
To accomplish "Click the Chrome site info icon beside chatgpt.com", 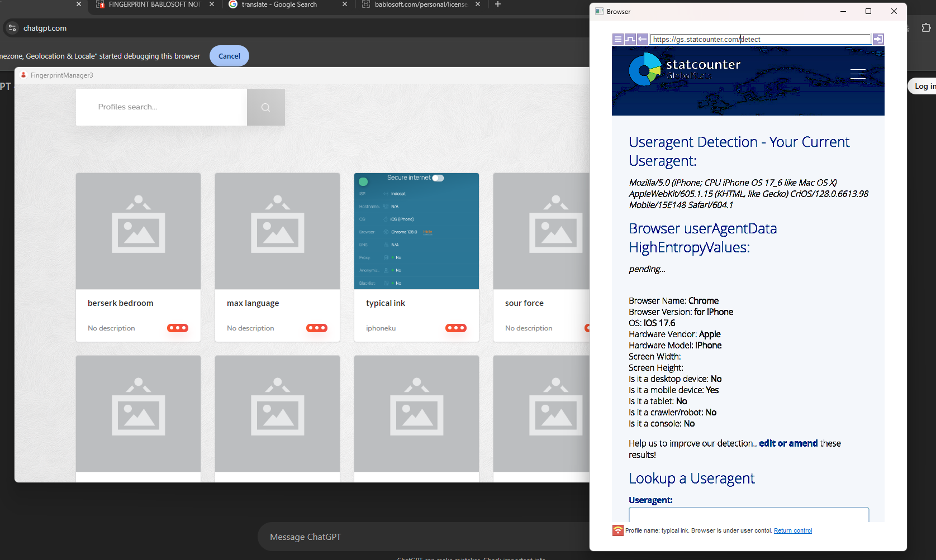I will click(x=12, y=28).
